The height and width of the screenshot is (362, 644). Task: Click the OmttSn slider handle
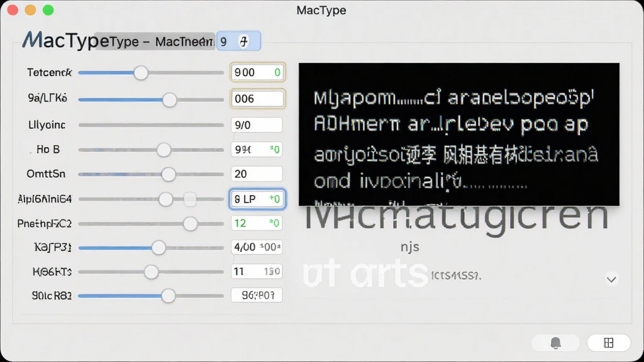pos(168,175)
